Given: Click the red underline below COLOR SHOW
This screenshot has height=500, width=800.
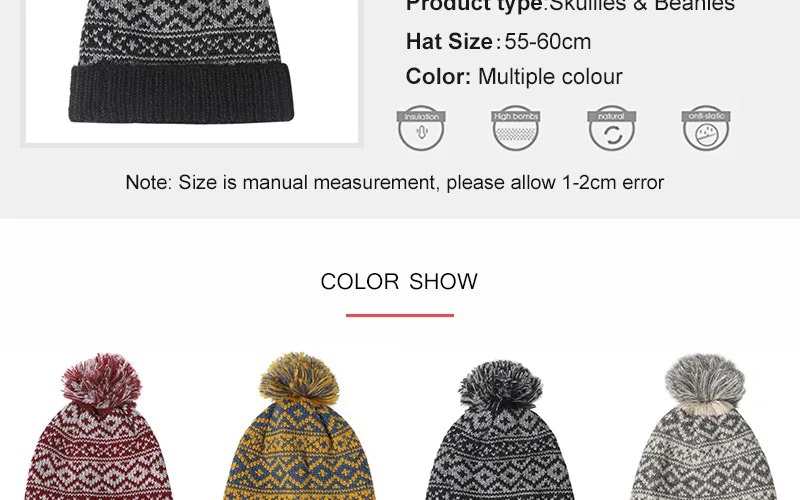Looking at the screenshot, I should 400,315.
